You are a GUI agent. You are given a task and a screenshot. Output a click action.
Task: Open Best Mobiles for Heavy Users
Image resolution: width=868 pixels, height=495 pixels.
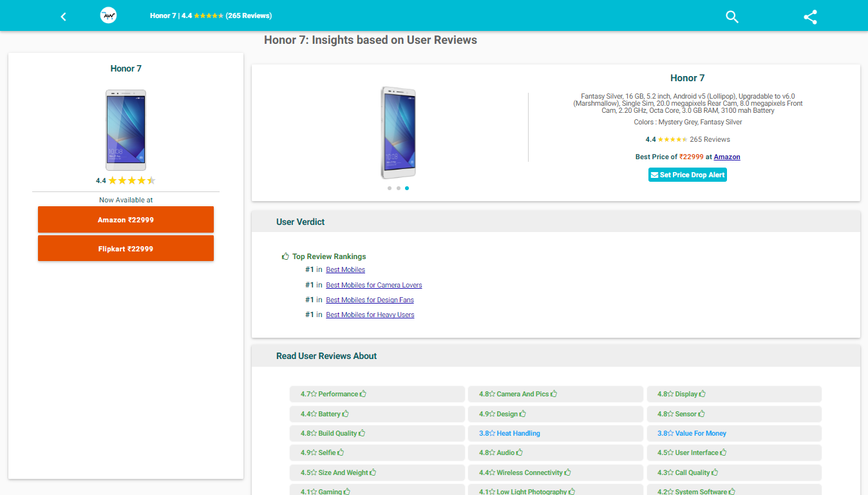pos(370,315)
